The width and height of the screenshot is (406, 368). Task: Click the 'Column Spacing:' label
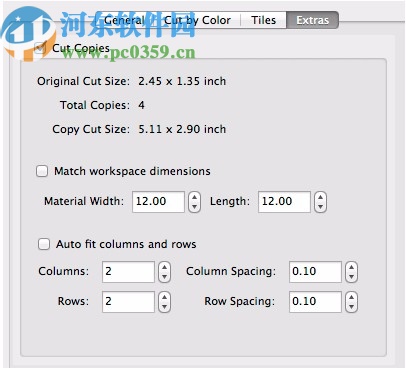point(231,271)
